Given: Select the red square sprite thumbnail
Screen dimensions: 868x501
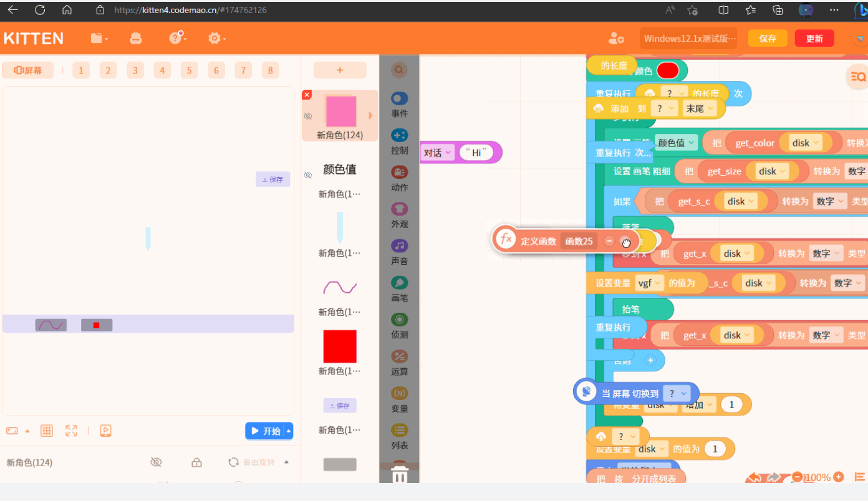Looking at the screenshot, I should tap(340, 346).
